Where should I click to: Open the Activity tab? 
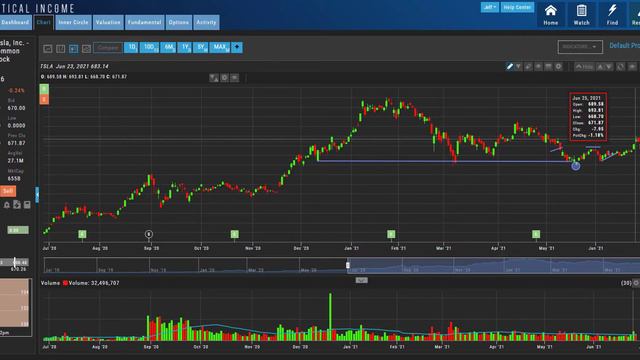point(206,22)
